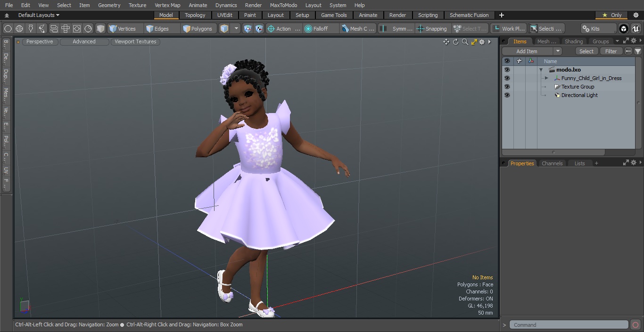
Task: Click the Unity cube icon
Action: [x=624, y=29]
